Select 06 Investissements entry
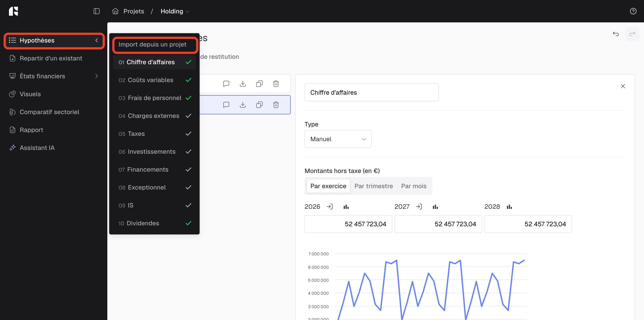Viewport: 644px width, 320px height. (x=154, y=152)
